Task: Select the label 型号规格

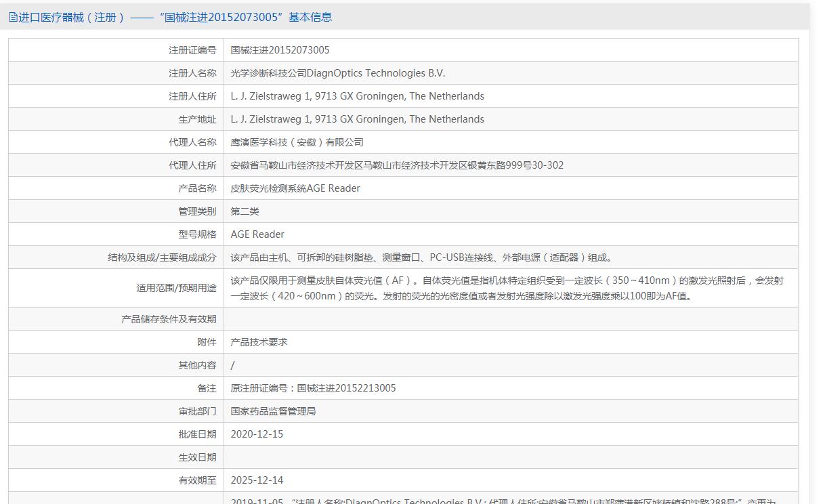Action: (x=197, y=234)
